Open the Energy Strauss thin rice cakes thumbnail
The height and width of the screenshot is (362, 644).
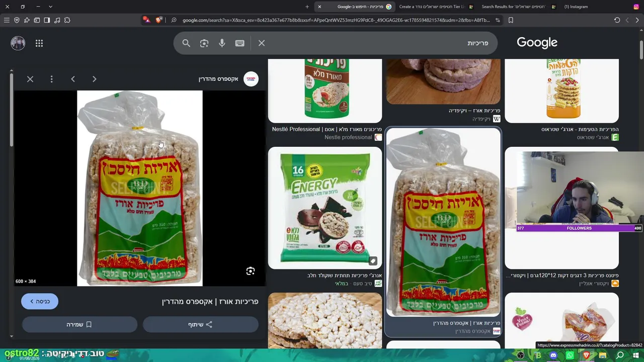561,90
